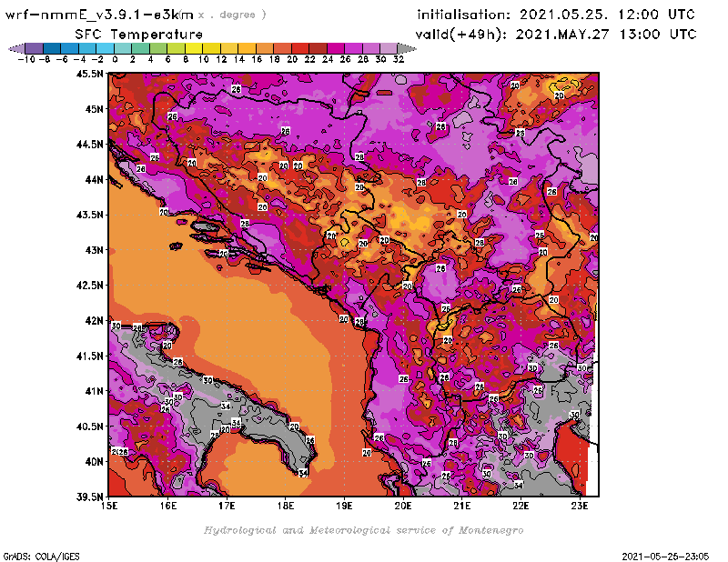Click the 45.5N latitude axis label
This screenshot has width=728, height=562.
pos(88,74)
